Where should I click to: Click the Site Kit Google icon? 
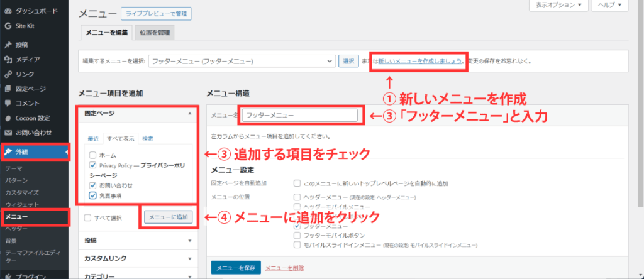[8, 26]
